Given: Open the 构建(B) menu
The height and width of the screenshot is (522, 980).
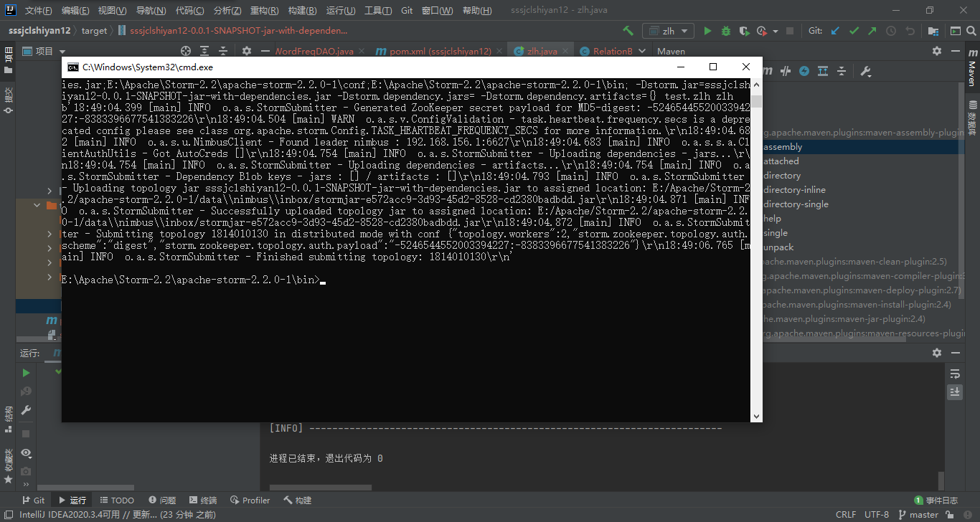Looking at the screenshot, I should [x=302, y=11].
